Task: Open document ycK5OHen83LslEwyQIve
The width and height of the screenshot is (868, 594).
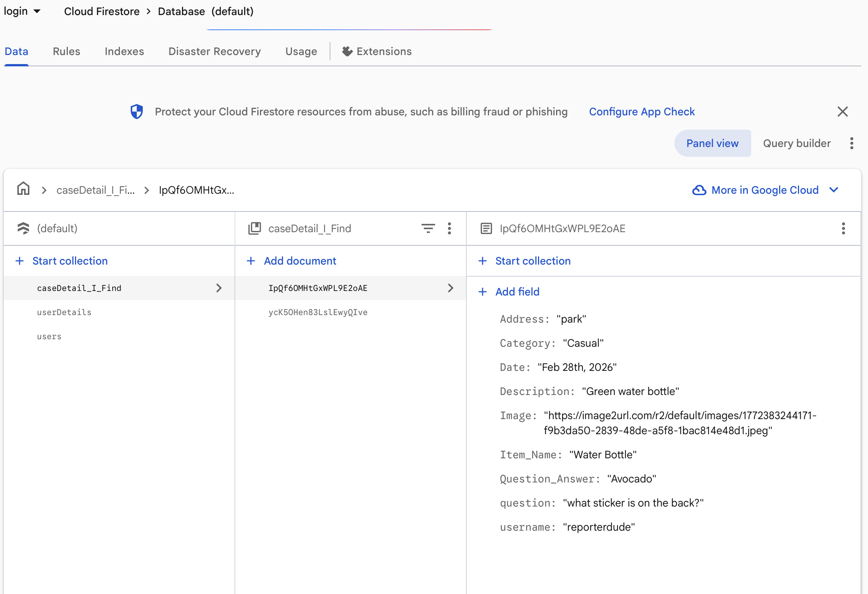Action: tap(318, 312)
